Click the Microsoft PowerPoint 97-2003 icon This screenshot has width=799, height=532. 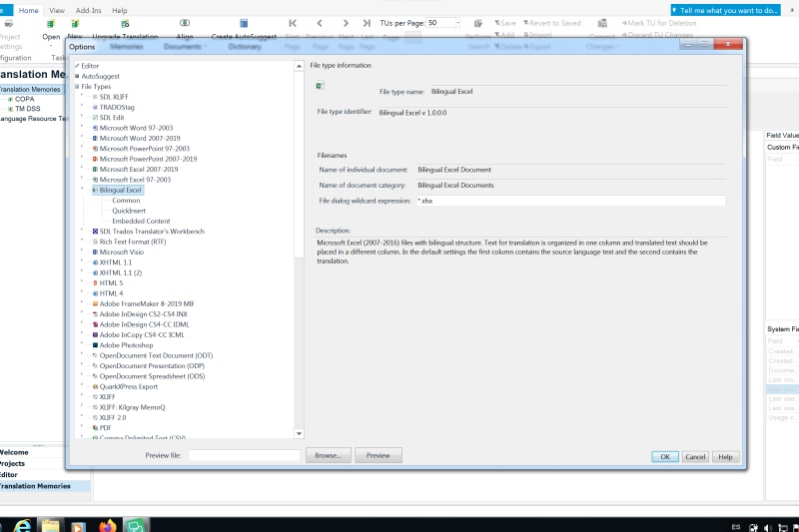click(95, 149)
